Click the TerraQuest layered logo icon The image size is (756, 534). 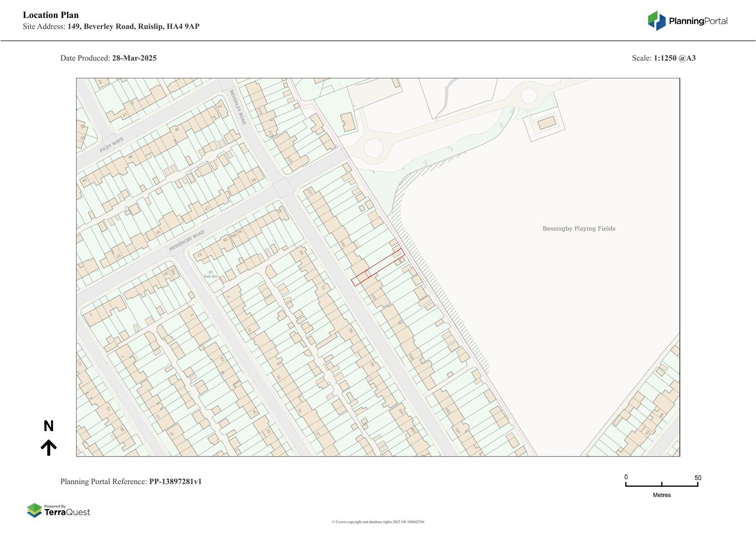point(34,510)
